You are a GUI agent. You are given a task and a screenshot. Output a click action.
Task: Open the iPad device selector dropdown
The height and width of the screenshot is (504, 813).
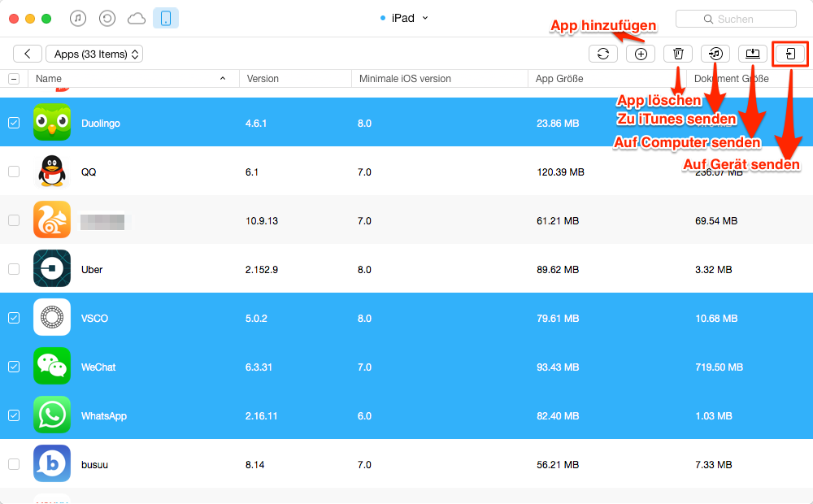click(x=404, y=18)
